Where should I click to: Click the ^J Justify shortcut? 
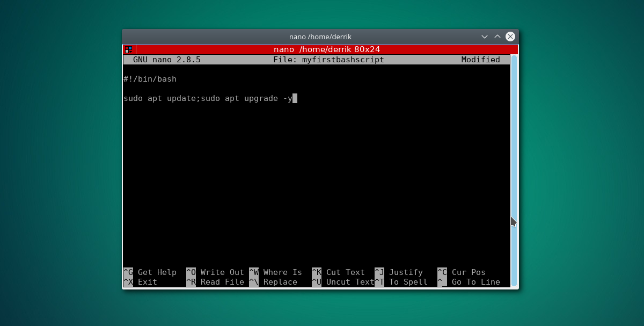[399, 272]
